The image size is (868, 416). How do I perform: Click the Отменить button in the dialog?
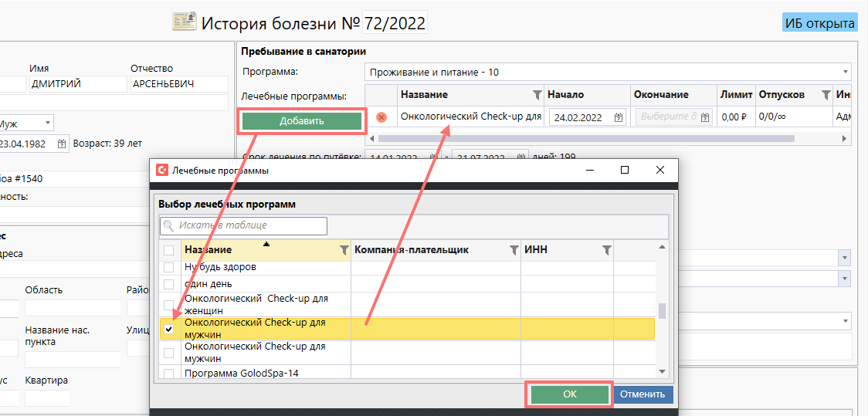coord(643,394)
